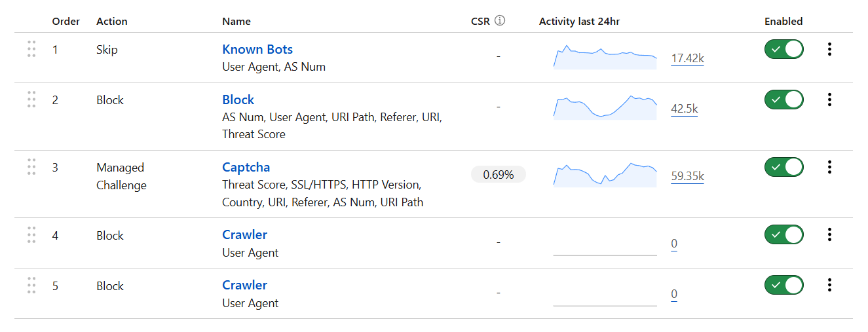This screenshot has height=332, width=868.
Task: Open the three-dot menu for rule order 2
Action: point(829,100)
